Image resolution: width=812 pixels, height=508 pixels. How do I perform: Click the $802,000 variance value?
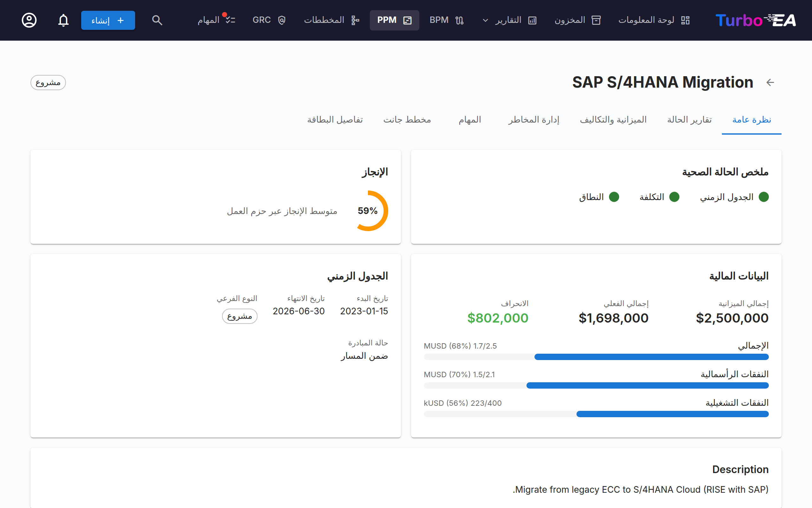pos(498,318)
